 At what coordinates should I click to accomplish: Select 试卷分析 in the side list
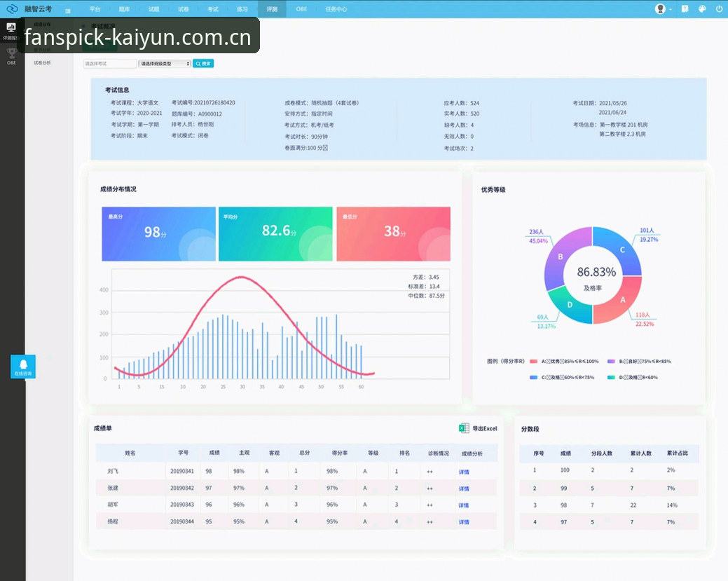coord(42,62)
